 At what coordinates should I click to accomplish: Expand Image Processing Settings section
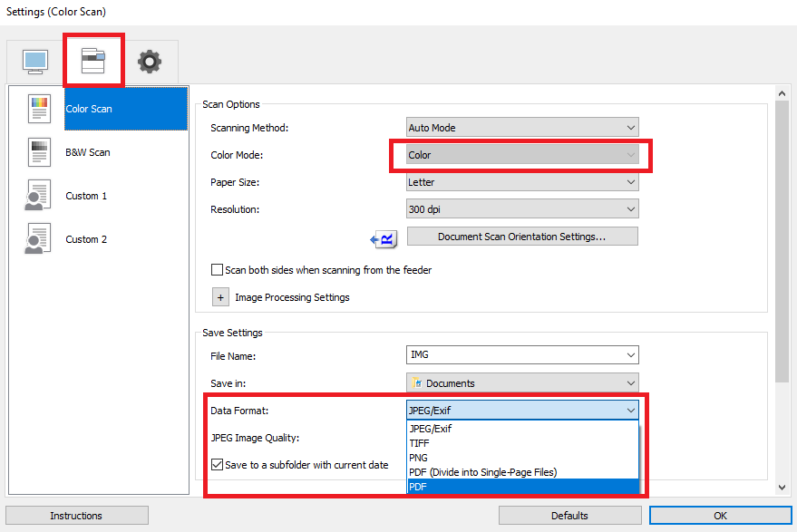pyautogui.click(x=221, y=297)
